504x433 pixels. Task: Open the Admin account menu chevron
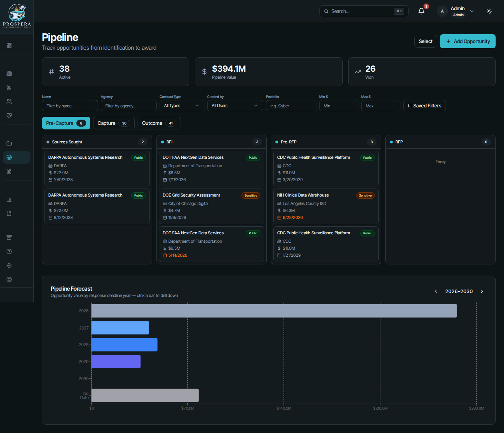pyautogui.click(x=472, y=11)
